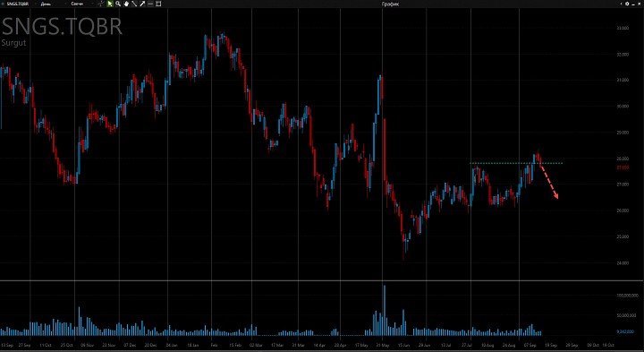This screenshot has width=644, height=352.
Task: Click the 17 Mar date label
Action: [277, 345]
